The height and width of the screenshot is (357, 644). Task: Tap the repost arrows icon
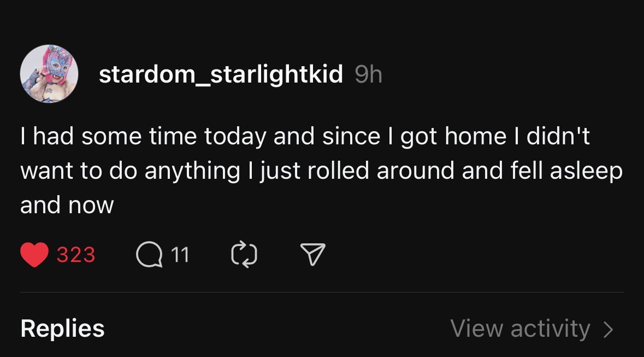coord(244,255)
